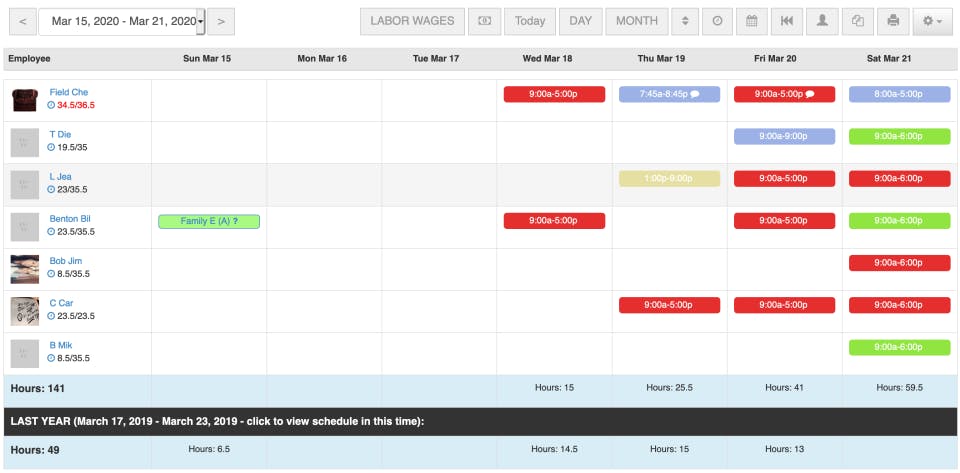960x473 pixels.
Task: Click Field Che's profile photo thumbnail
Action: coord(25,100)
